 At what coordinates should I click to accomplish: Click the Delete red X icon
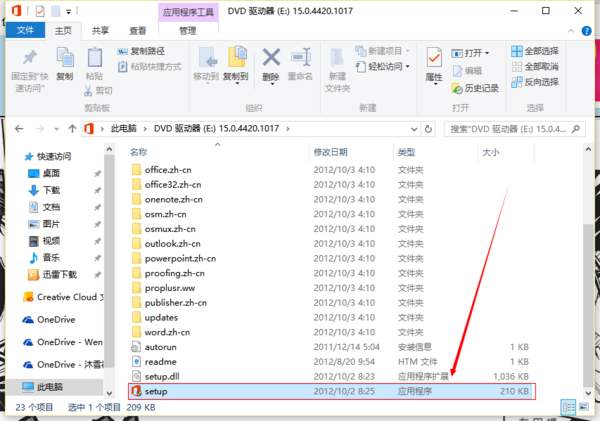(x=271, y=57)
